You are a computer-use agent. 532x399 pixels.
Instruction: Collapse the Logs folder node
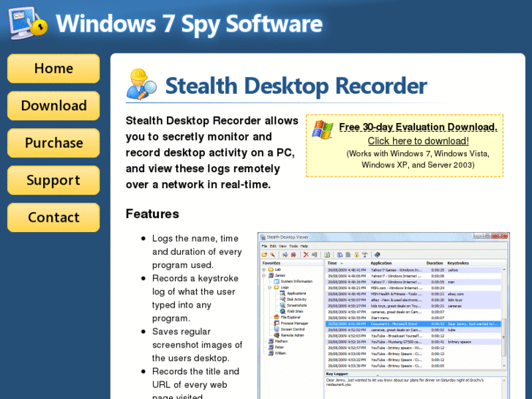270,287
